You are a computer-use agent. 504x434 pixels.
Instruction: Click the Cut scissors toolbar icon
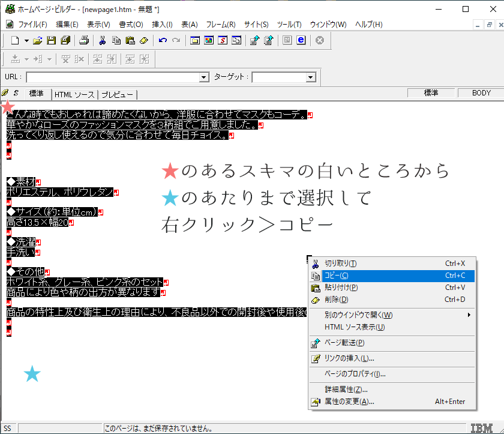point(103,40)
